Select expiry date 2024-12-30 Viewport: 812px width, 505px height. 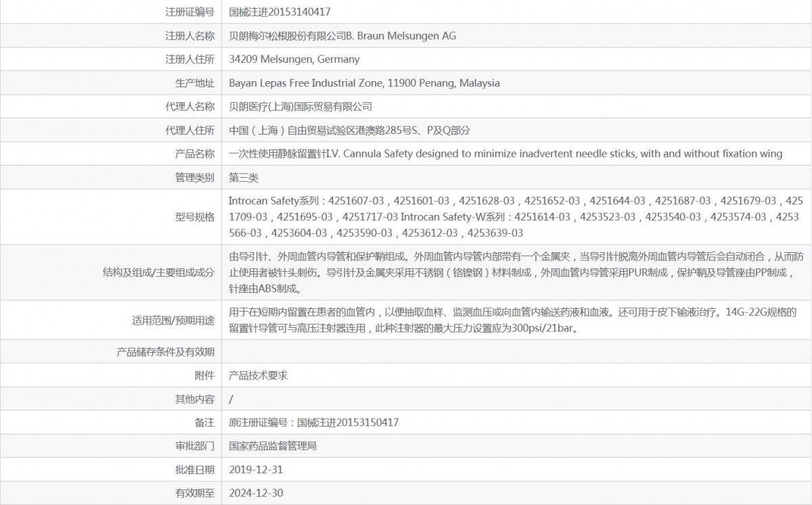[256, 493]
